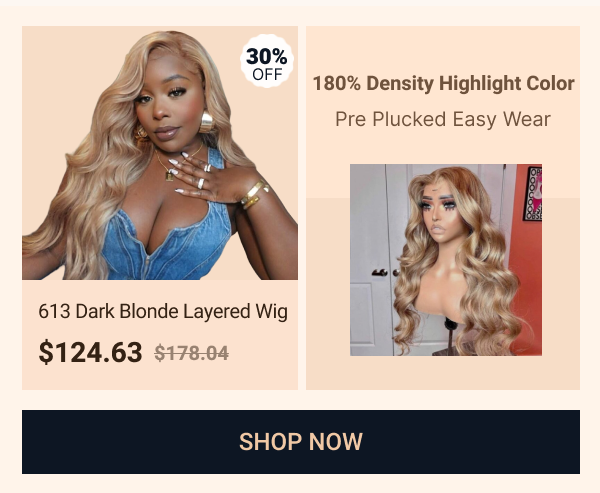
Task: Click the mannequin's face in wig photo
Action: pos(443,213)
